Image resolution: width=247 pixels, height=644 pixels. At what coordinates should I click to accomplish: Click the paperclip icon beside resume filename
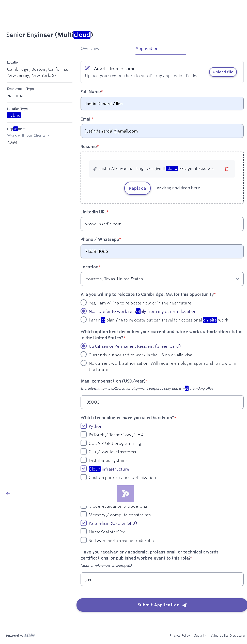click(95, 169)
